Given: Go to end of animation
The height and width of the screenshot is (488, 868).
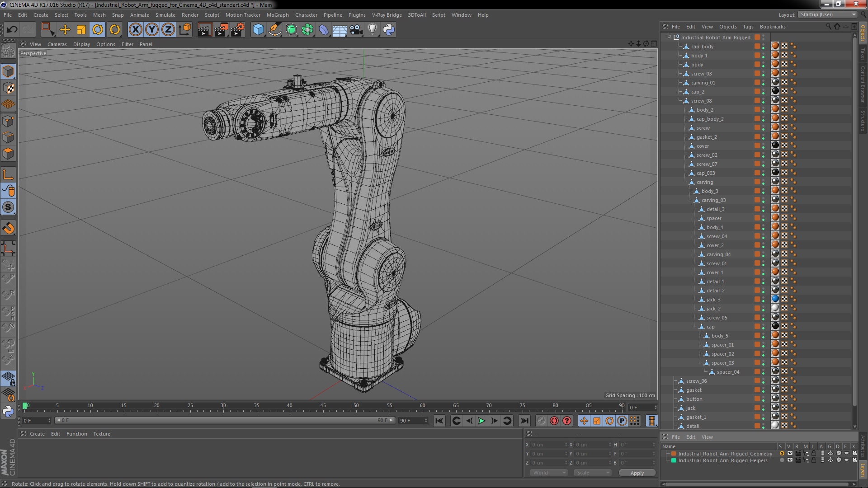Looking at the screenshot, I should click(x=524, y=421).
